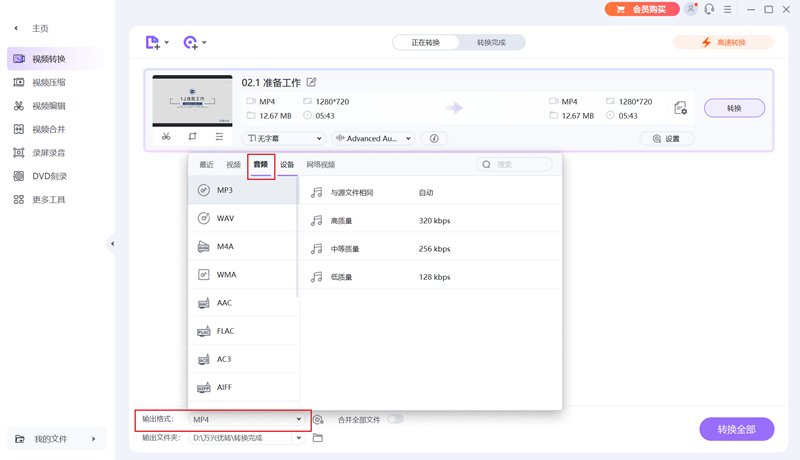Choose 与源文件相同 自动 quality preset
The image size is (800, 460).
tap(431, 192)
